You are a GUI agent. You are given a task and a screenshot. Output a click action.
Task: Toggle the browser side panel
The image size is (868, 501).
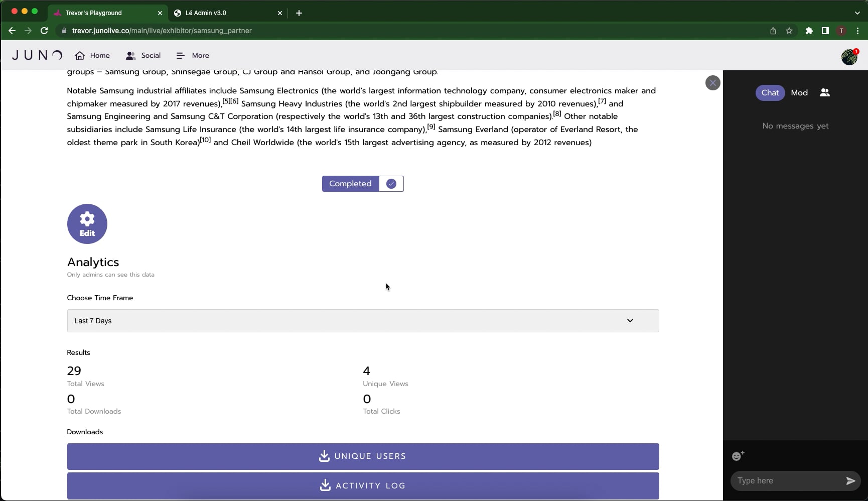tap(825, 31)
